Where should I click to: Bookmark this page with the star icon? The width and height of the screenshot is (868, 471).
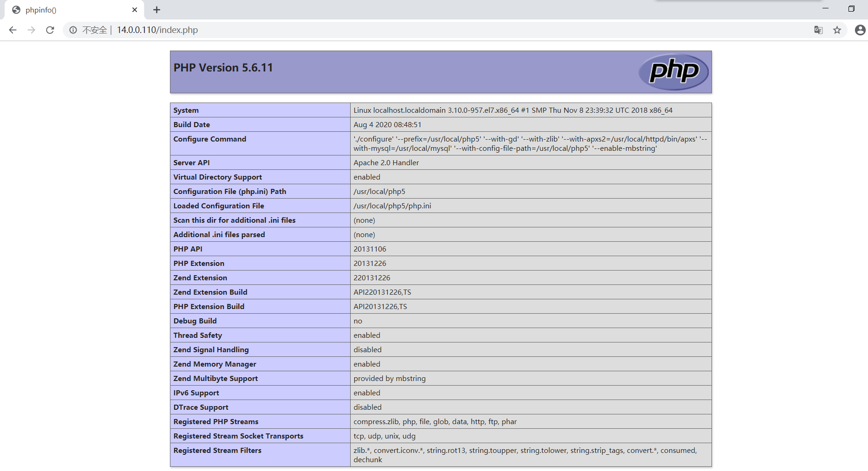tap(837, 30)
